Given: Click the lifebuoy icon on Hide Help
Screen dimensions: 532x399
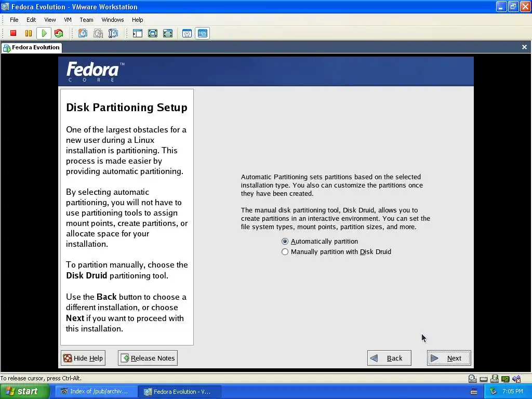Looking at the screenshot, I should click(x=68, y=358).
